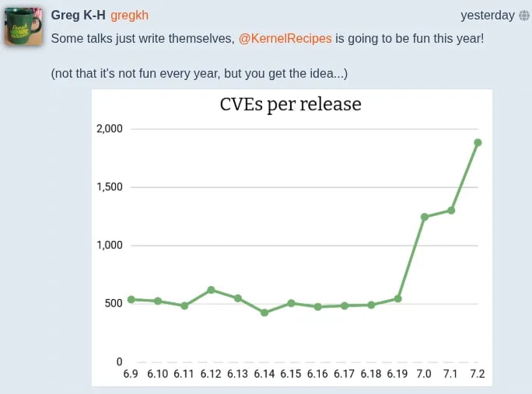Click the yesterday timestamp
Viewport: 532px width, 394px height.
point(488,16)
